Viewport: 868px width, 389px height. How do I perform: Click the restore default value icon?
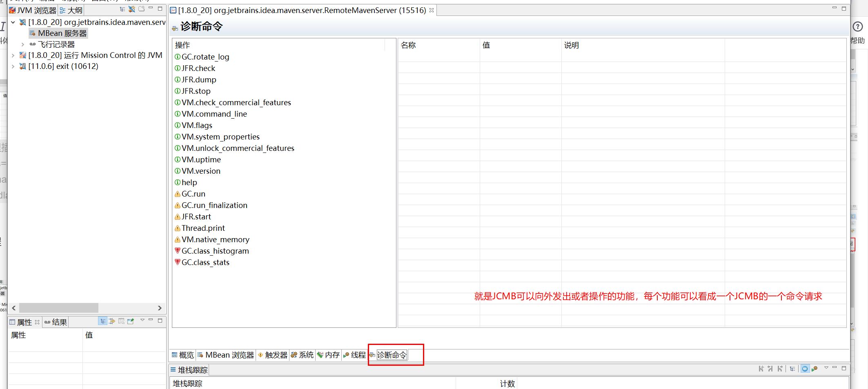pos(121,321)
